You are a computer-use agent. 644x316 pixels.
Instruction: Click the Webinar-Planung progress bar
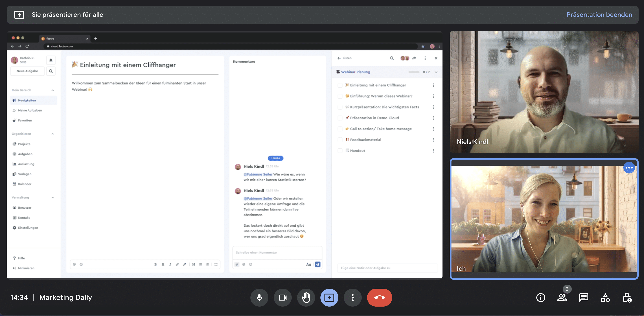414,72
